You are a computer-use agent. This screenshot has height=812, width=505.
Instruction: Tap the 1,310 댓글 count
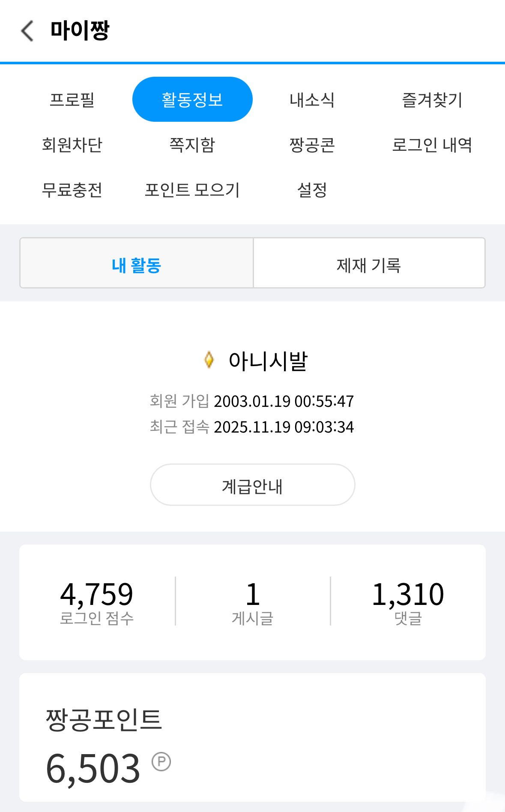pyautogui.click(x=408, y=601)
